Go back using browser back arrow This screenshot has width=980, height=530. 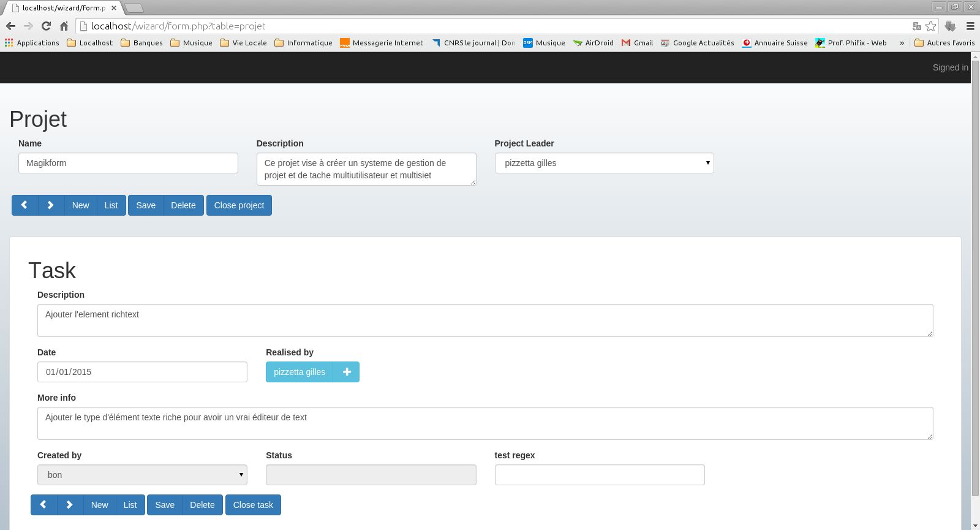click(10, 26)
